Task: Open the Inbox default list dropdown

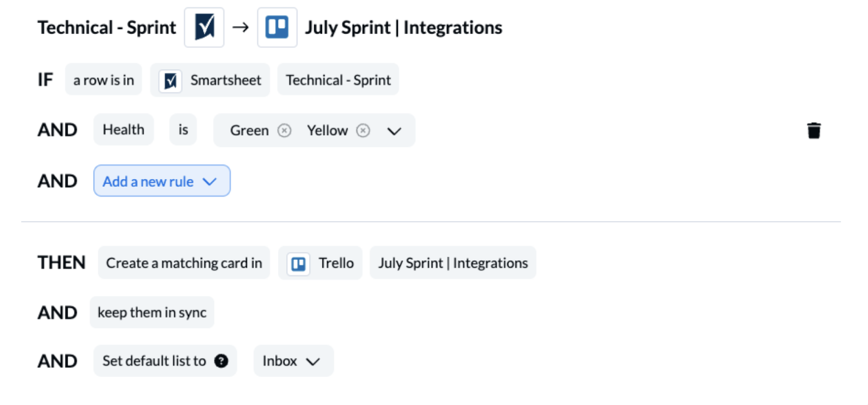Action: (293, 361)
